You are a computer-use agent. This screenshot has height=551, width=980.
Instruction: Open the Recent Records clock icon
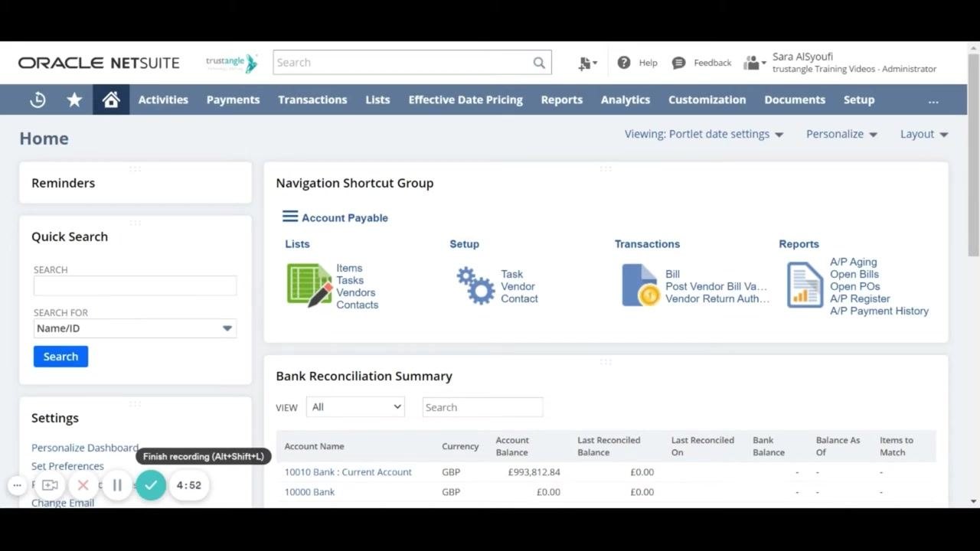coord(38,99)
